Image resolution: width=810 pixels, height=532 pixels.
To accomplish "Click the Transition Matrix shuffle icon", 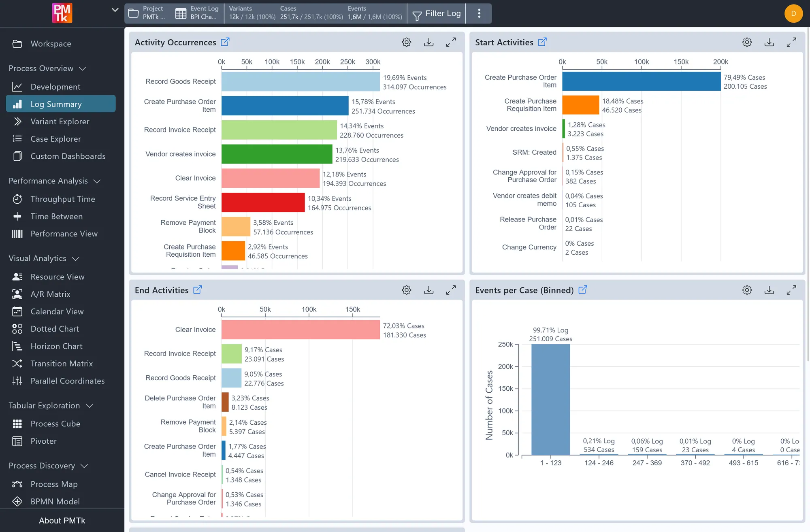I will pos(17,363).
